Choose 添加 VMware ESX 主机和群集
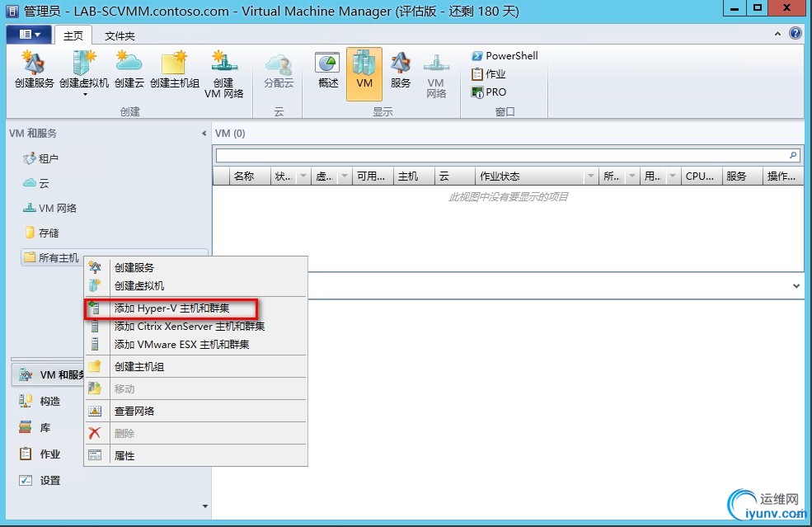This screenshot has width=812, height=527. click(195, 344)
